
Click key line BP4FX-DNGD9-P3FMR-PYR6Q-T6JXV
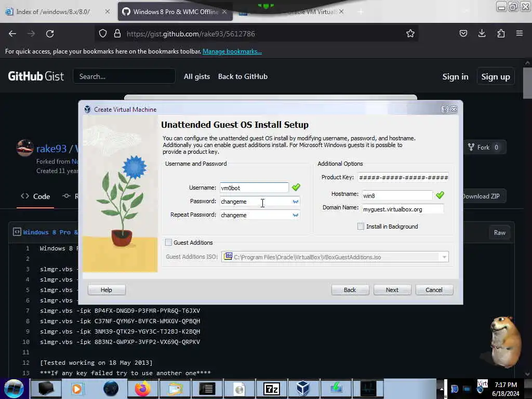120,311
